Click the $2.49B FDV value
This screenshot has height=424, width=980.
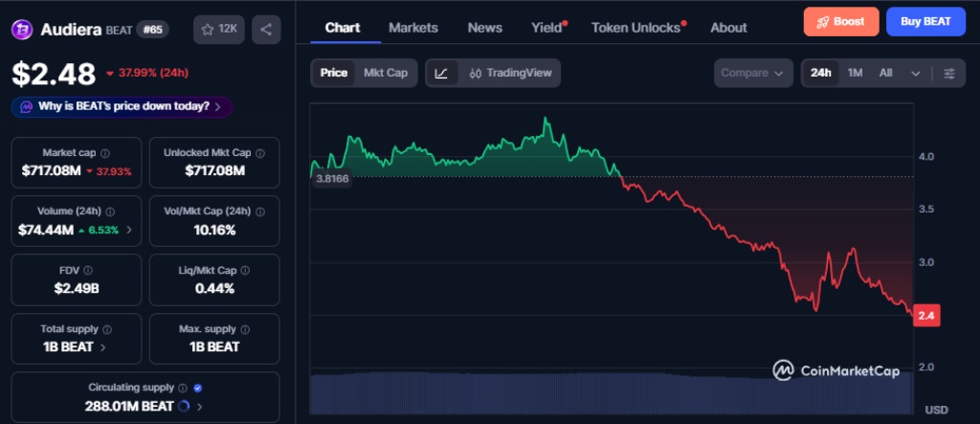point(77,288)
